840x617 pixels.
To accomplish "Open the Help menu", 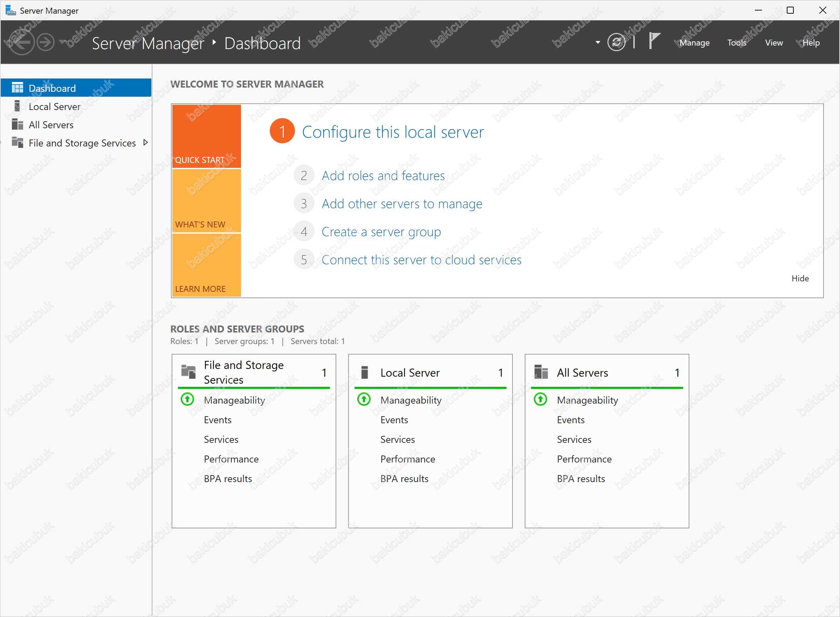I will click(x=811, y=43).
